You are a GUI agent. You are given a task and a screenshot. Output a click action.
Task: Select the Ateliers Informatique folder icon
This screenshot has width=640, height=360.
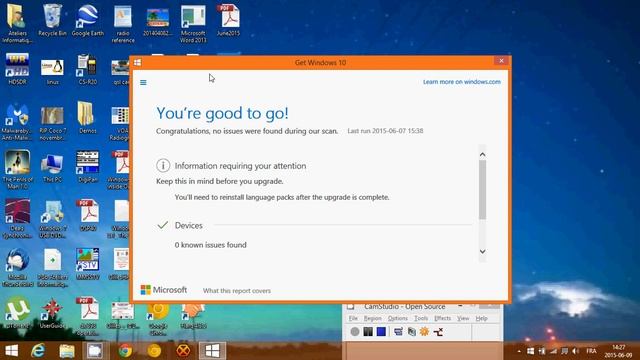[17, 24]
